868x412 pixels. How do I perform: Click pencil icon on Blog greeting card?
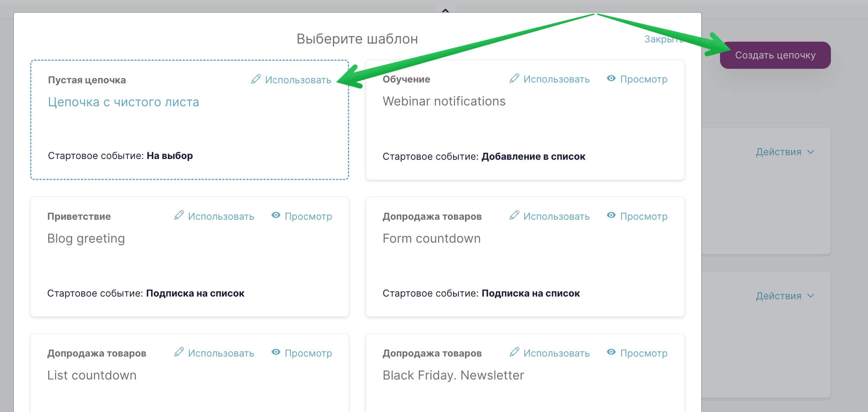click(179, 215)
